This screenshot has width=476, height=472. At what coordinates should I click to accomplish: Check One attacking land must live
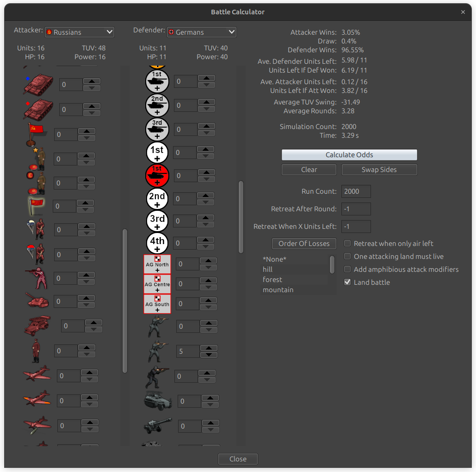click(x=347, y=256)
